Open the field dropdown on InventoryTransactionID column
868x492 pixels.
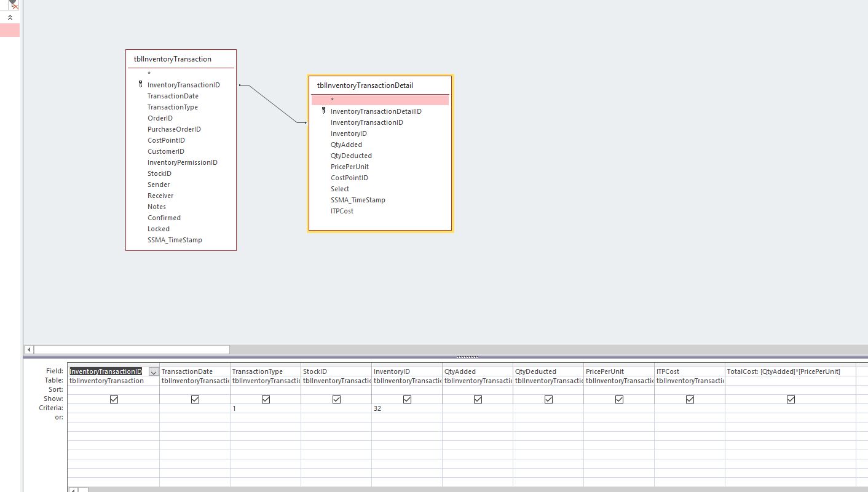[x=154, y=371]
